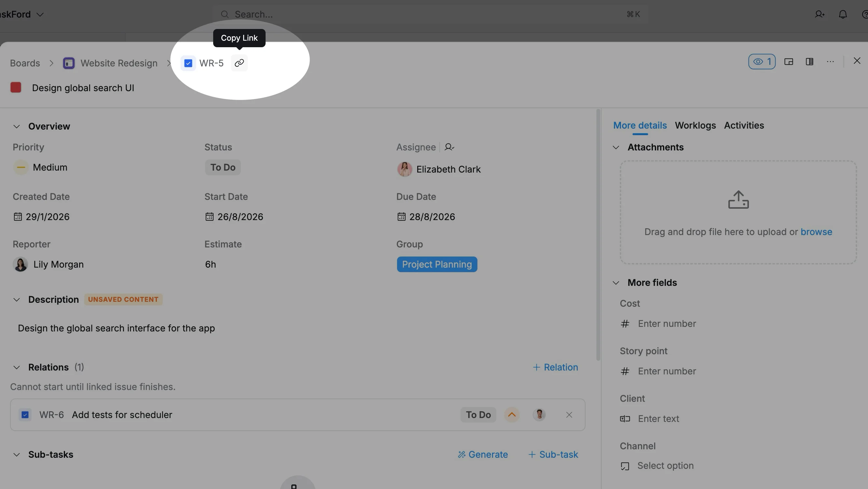Go to Boards breadcrumb
This screenshot has width=868, height=489.
25,63
